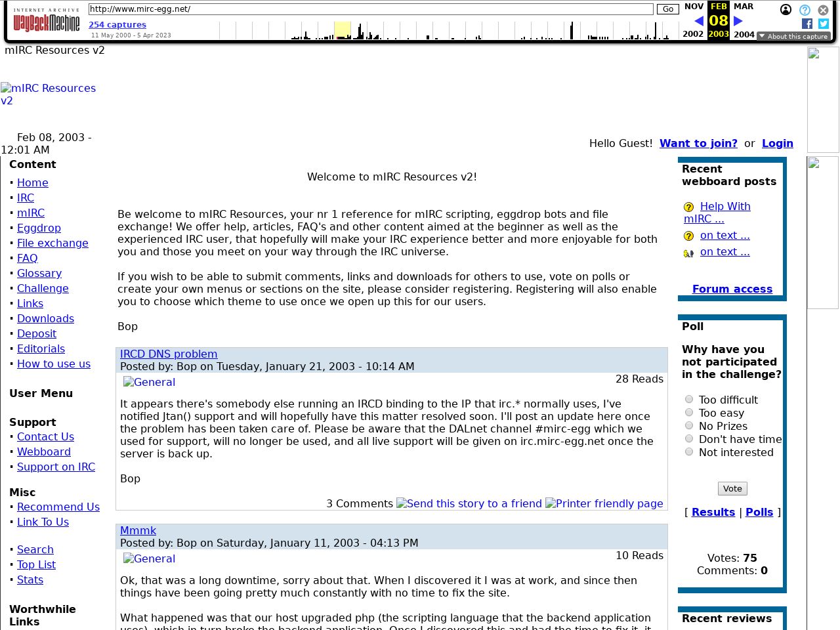This screenshot has width=840, height=630.
Task: Click Send this story to a friend icon
Action: click(x=469, y=503)
